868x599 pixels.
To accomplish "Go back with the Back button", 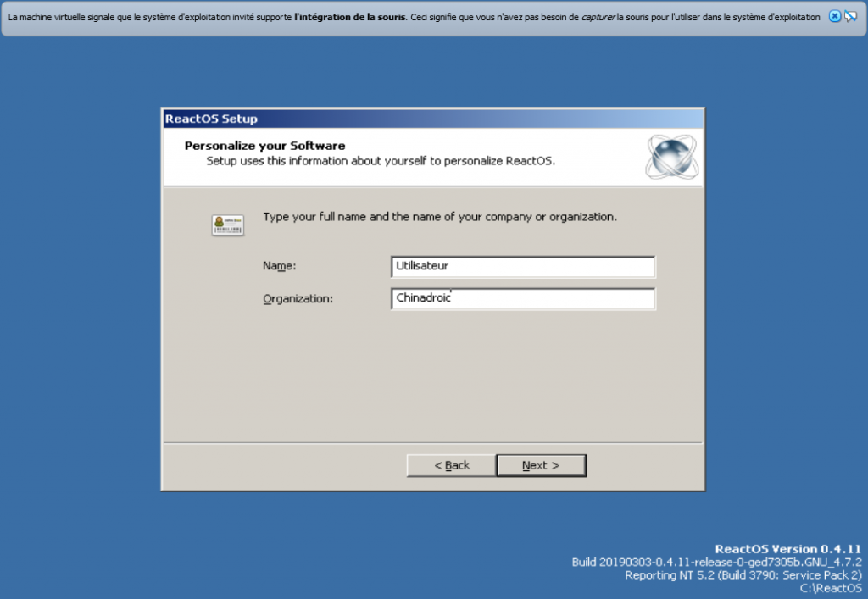I will tap(451, 465).
